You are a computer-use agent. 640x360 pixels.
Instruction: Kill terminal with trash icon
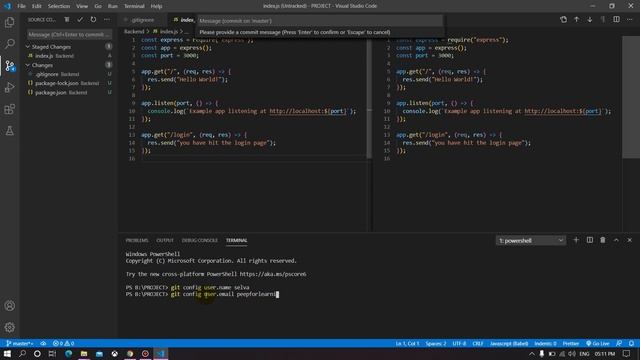point(603,240)
